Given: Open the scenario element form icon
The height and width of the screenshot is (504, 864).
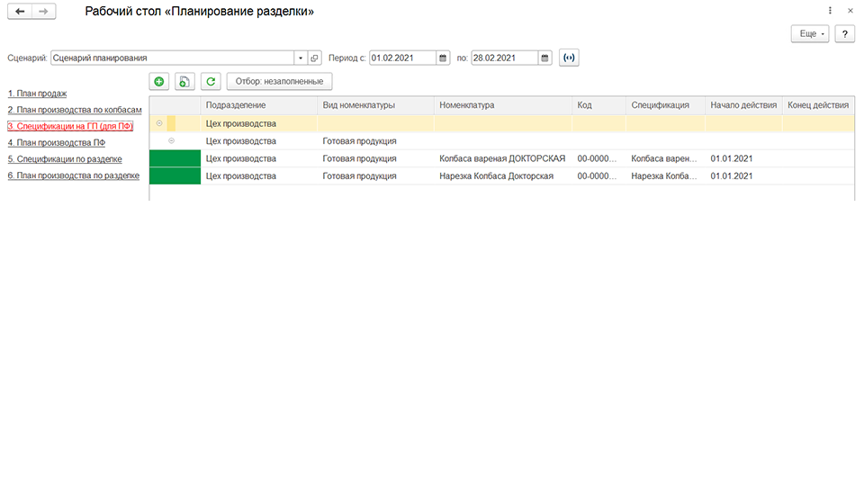Looking at the screenshot, I should click(315, 58).
